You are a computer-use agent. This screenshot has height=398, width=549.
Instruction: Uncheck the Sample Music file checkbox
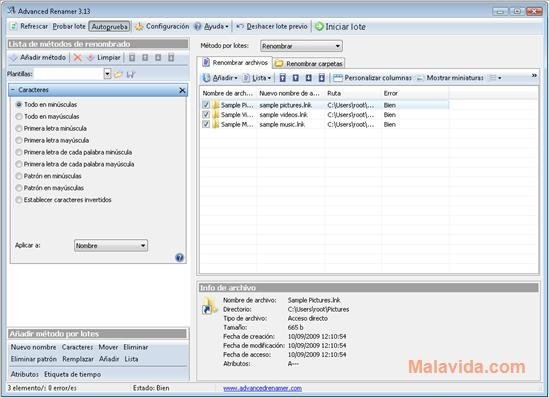pyautogui.click(x=206, y=124)
